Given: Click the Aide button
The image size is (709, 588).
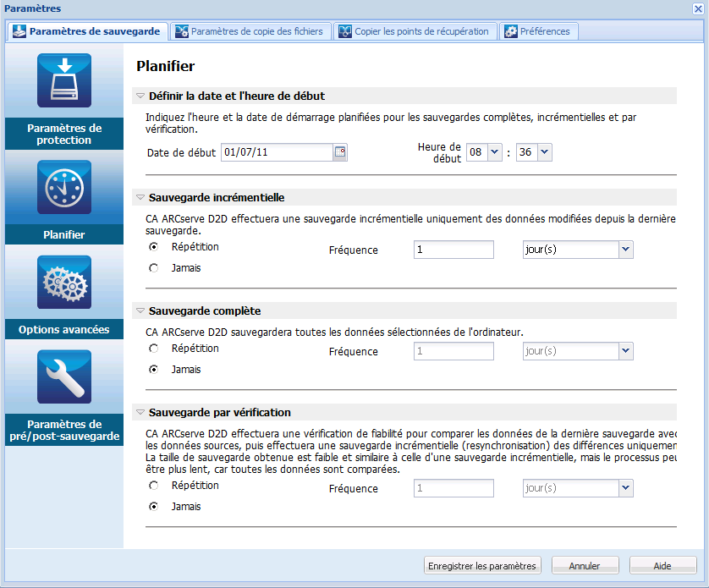Looking at the screenshot, I should click(x=662, y=566).
